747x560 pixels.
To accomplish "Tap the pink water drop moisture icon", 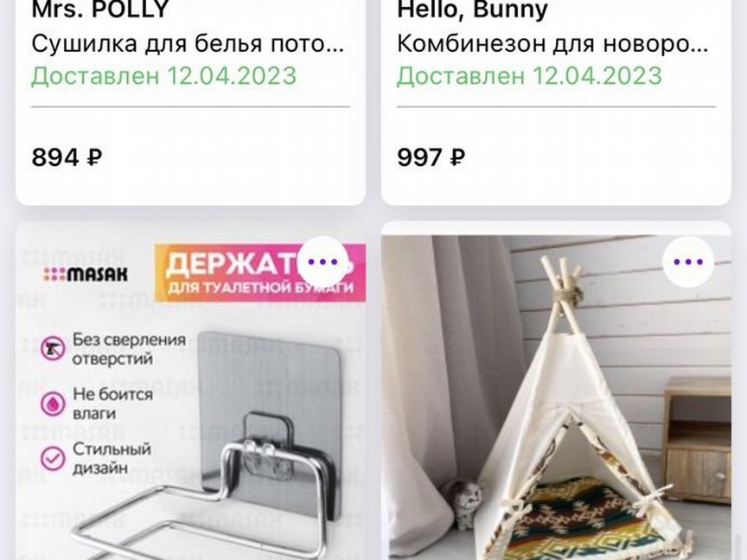I will coord(53,404).
